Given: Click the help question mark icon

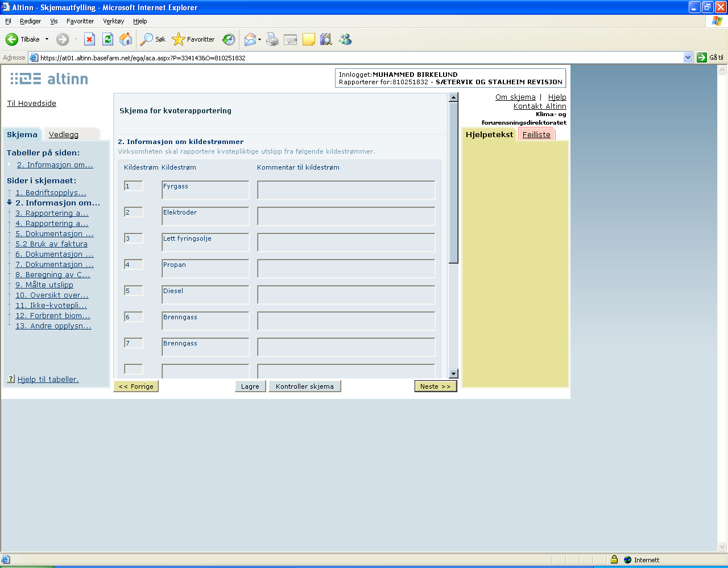Looking at the screenshot, I should [11, 379].
